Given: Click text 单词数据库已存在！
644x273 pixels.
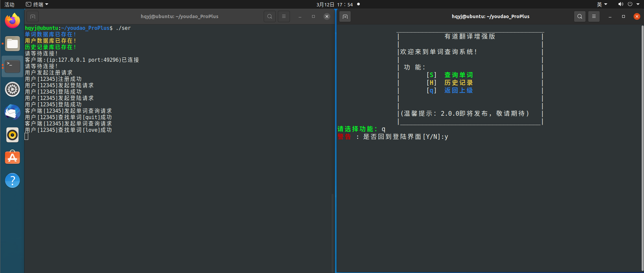Looking at the screenshot, I should pyautogui.click(x=50, y=35).
